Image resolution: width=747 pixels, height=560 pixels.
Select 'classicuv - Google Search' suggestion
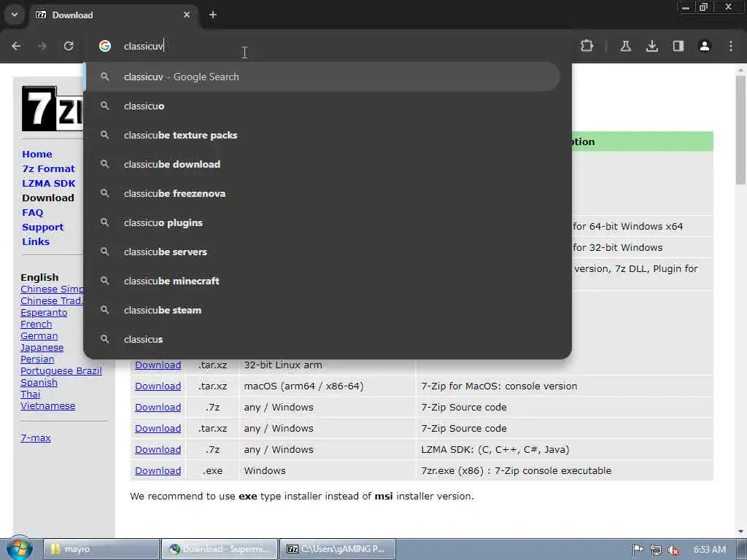click(x=322, y=77)
